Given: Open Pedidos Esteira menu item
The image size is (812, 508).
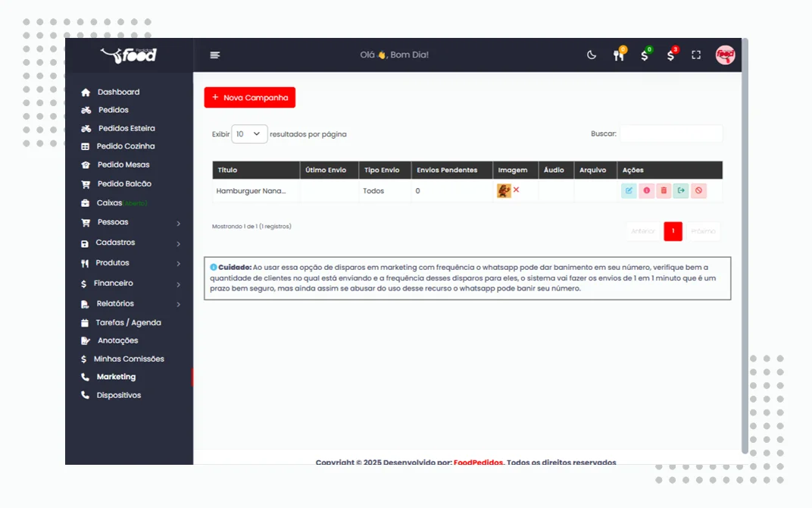Looking at the screenshot, I should tap(126, 128).
